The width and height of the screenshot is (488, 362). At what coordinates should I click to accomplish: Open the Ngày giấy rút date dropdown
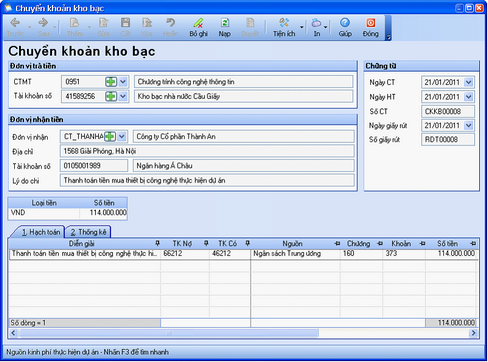tap(468, 126)
